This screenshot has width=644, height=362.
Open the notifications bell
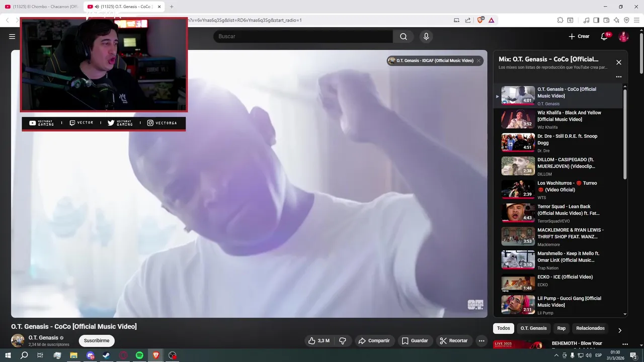pos(605,36)
